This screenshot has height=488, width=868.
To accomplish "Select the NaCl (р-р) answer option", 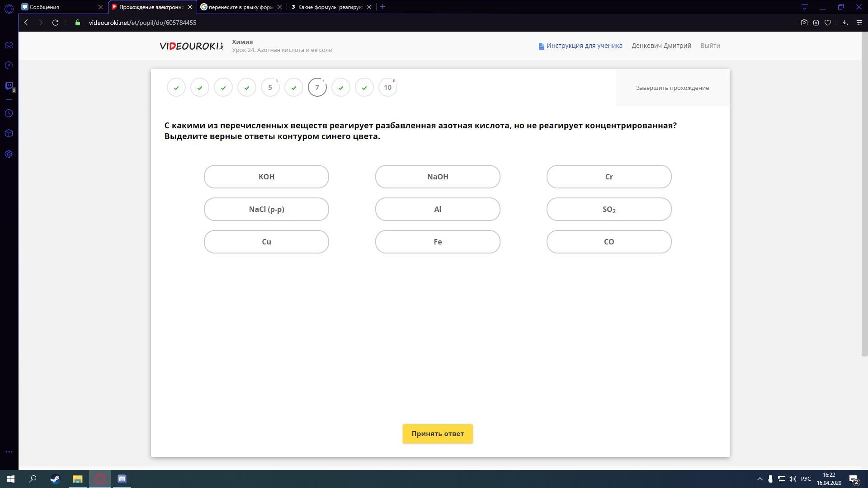I will tap(266, 209).
